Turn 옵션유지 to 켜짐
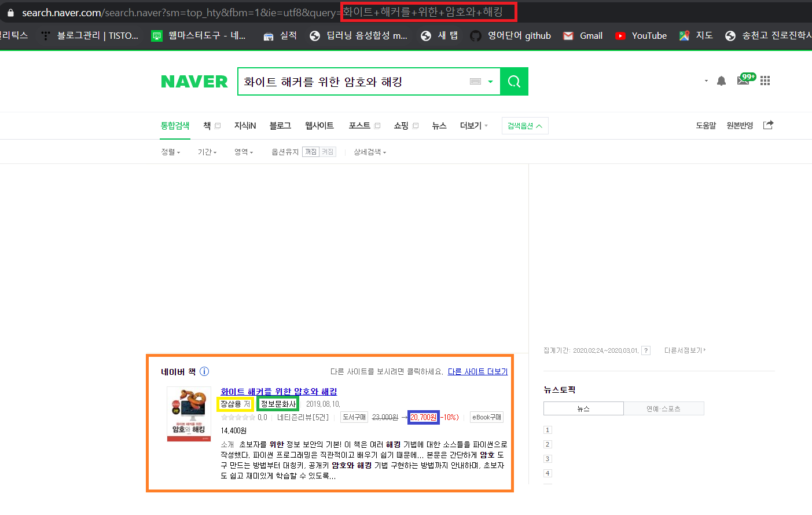 [x=328, y=152]
